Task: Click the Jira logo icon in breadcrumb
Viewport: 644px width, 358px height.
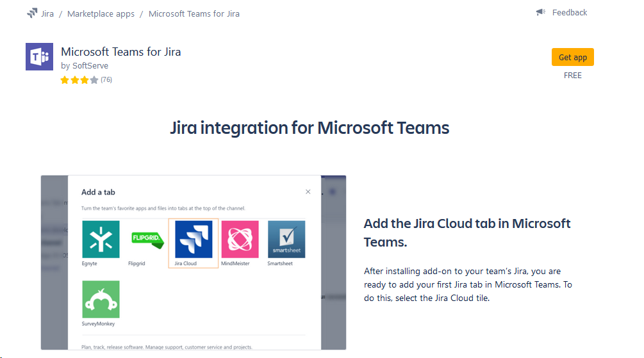Action: pos(32,13)
